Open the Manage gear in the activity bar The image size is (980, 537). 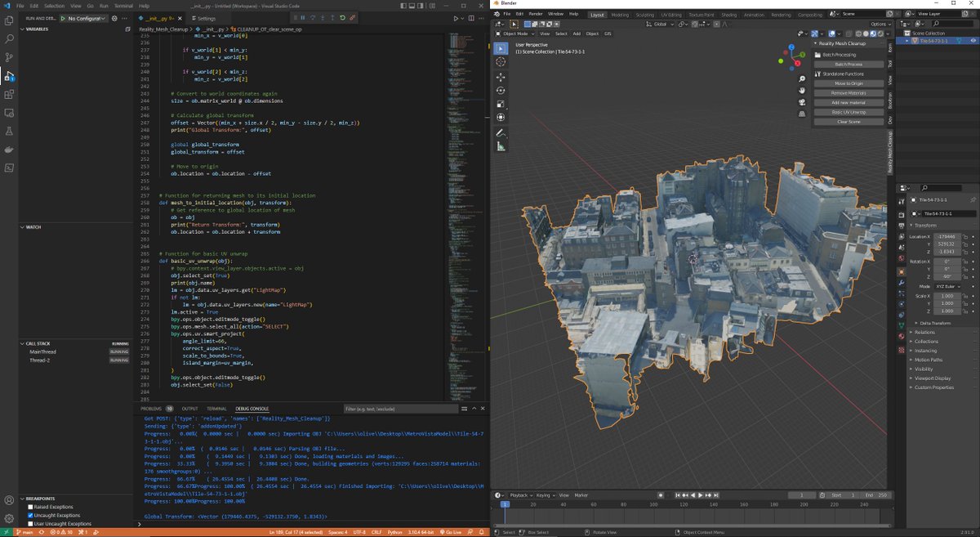pyautogui.click(x=9, y=519)
